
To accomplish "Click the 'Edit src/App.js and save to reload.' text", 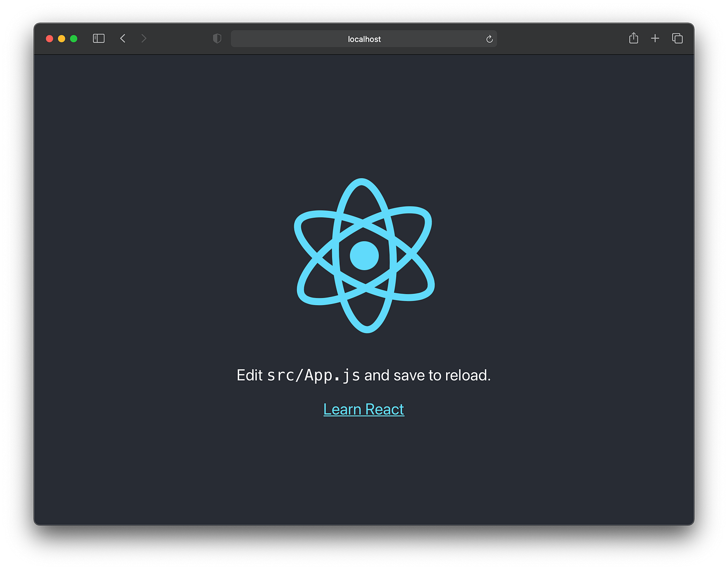I will point(364,375).
